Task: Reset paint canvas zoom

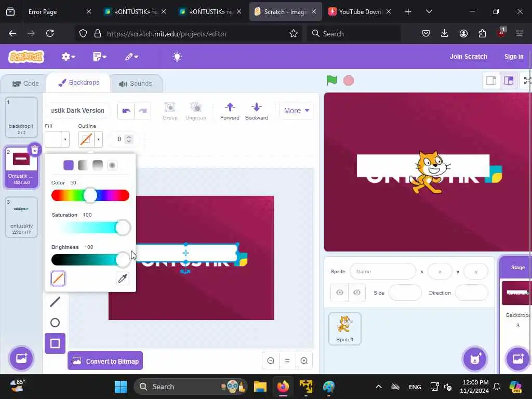Action: tap(287, 361)
